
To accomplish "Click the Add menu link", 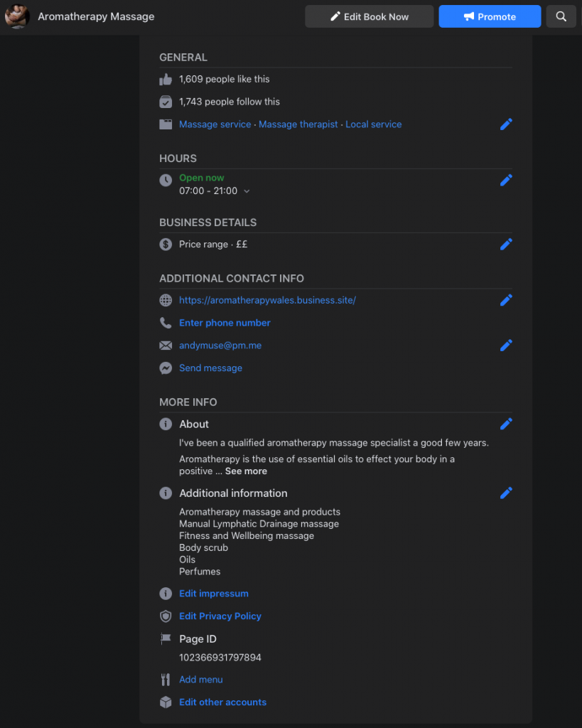I will [201, 680].
